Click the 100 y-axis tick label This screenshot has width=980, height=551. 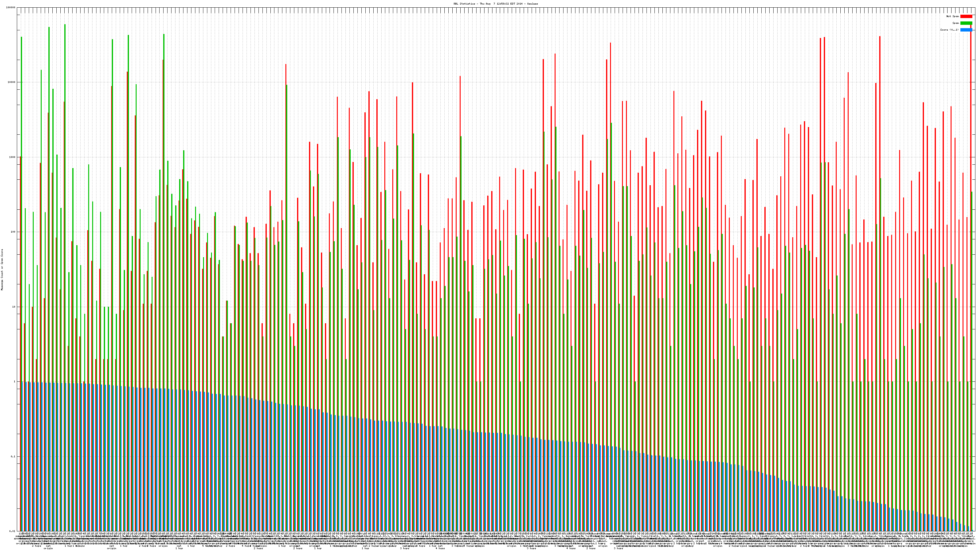coord(13,232)
